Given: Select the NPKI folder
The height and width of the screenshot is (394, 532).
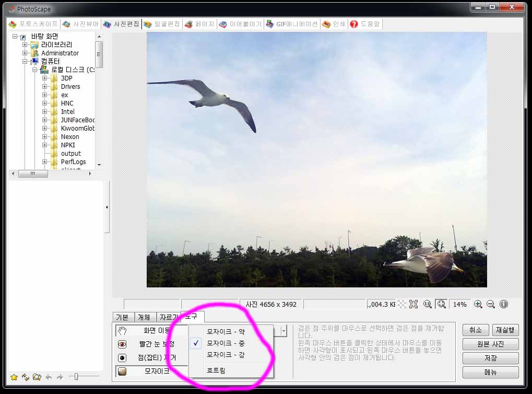Looking at the screenshot, I should (x=68, y=145).
